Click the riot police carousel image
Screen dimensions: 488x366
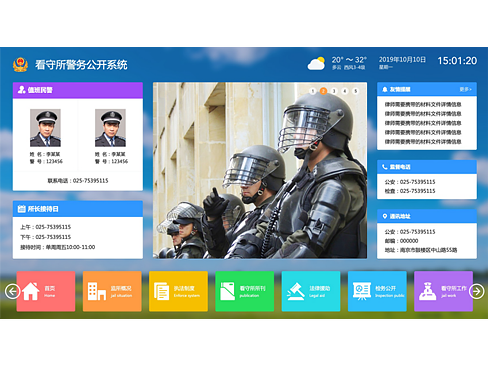[260, 170]
